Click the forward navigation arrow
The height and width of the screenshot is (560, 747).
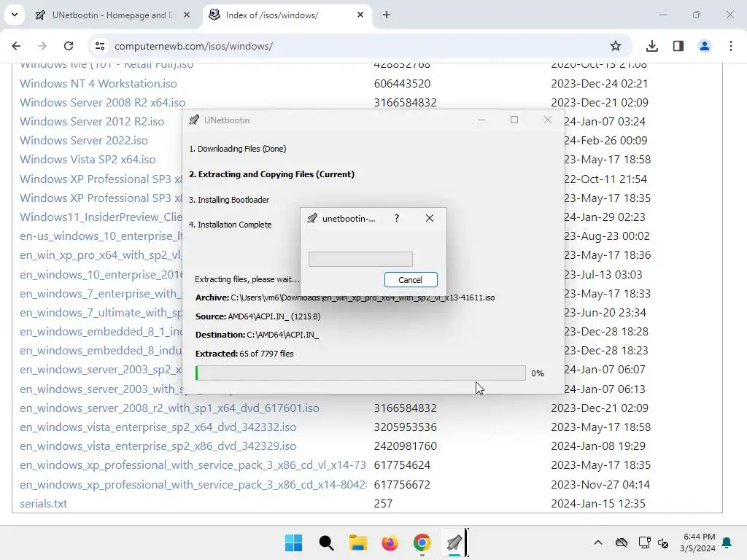(x=42, y=46)
